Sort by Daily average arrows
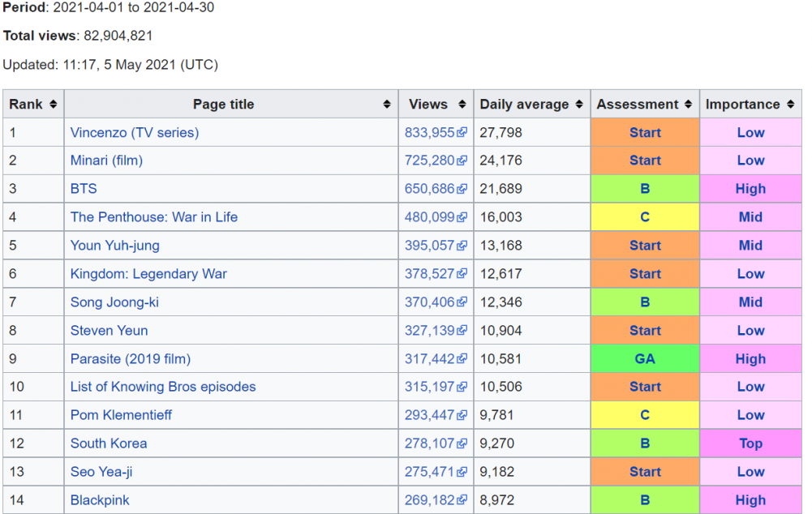 pyautogui.click(x=579, y=104)
